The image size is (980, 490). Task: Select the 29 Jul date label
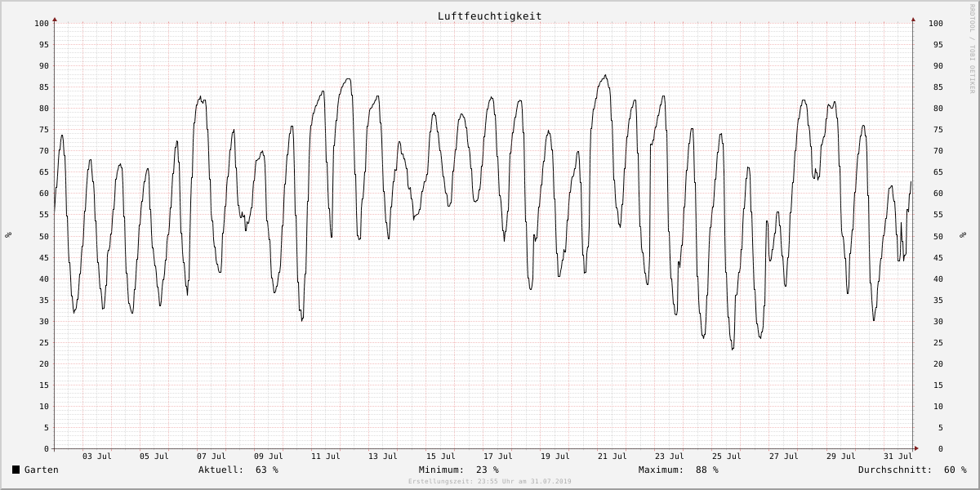click(x=841, y=456)
